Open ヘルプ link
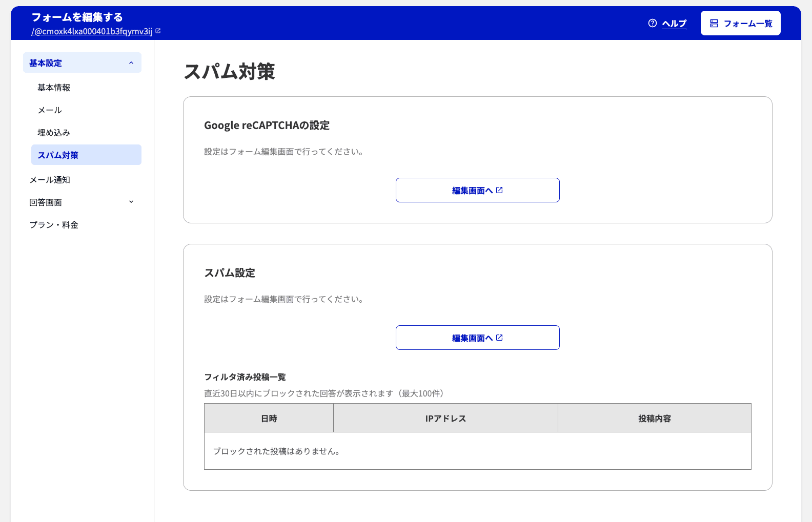812x522 pixels. tap(674, 24)
